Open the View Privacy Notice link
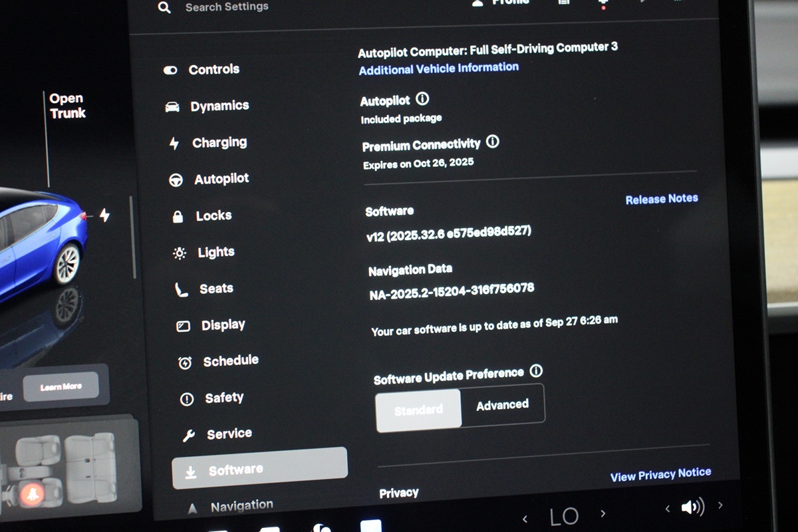Image resolution: width=798 pixels, height=532 pixels. pyautogui.click(x=661, y=474)
